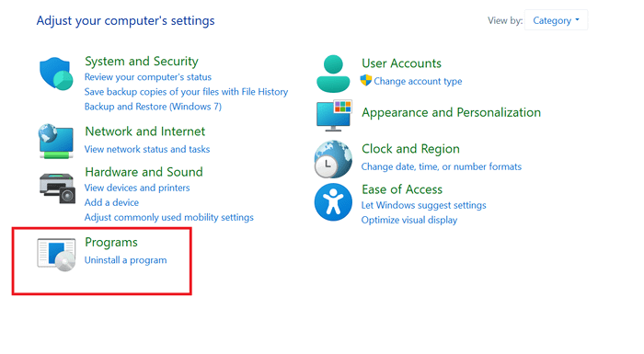Screen dimensions: 644x354
Task: Click the Appearance and Personalization monitor icon
Action: (x=334, y=116)
